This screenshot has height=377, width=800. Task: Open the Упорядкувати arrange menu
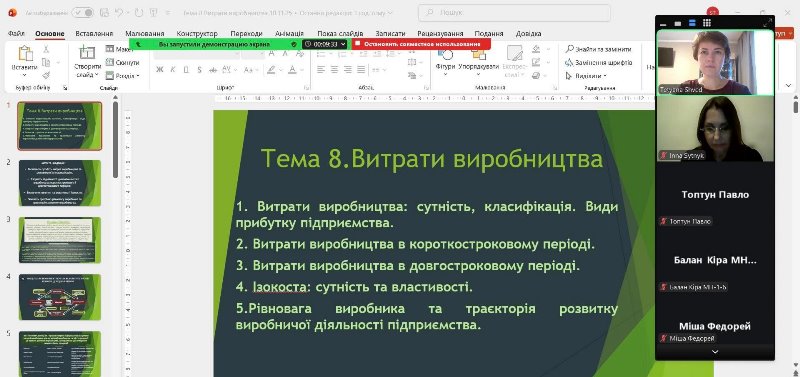coord(479,63)
